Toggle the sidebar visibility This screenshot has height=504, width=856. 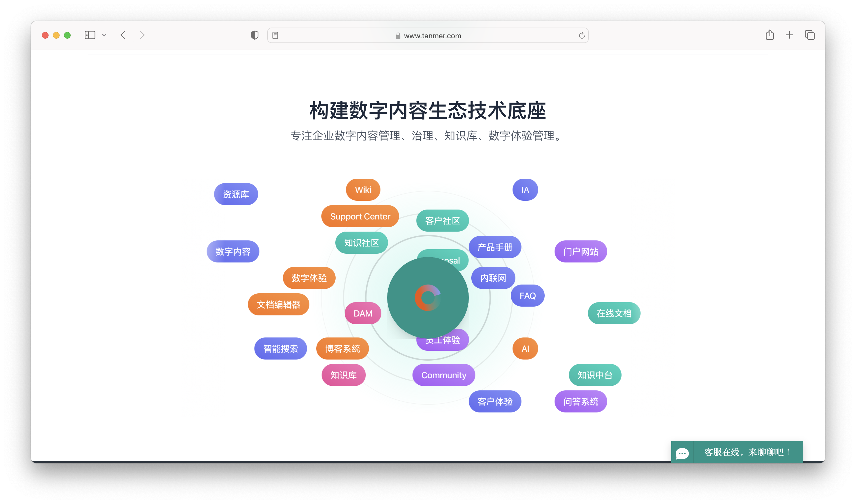[89, 35]
